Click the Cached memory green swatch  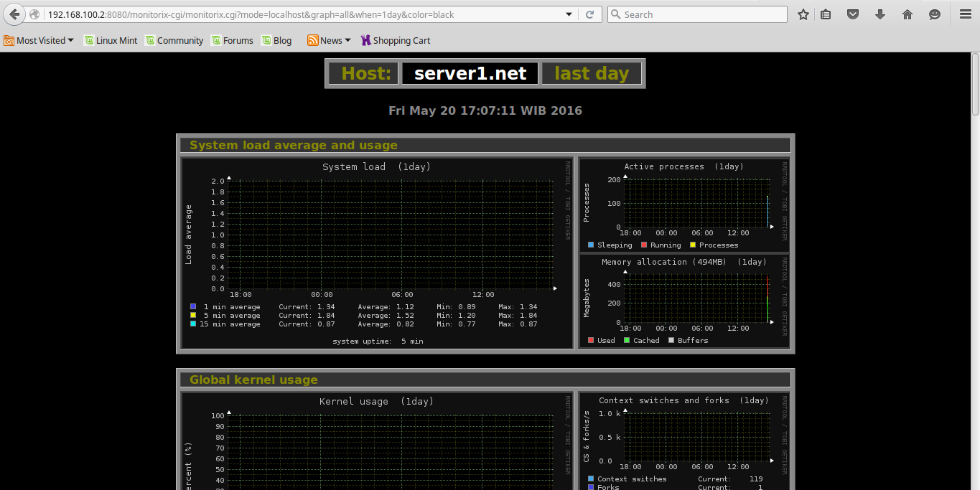point(627,340)
